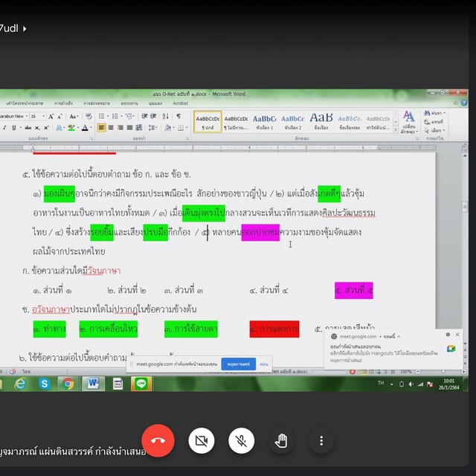This screenshot has width=476, height=476.
Task: Expand the Sarabun New font name dropdown
Action: click(x=26, y=117)
